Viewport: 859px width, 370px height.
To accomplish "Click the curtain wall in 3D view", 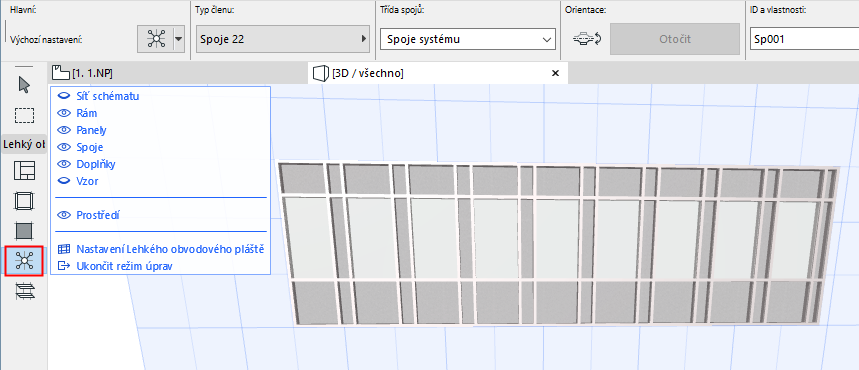I will pos(558,243).
